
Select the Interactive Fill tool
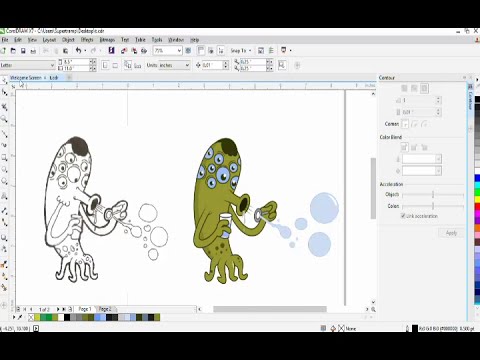[x=4, y=276]
